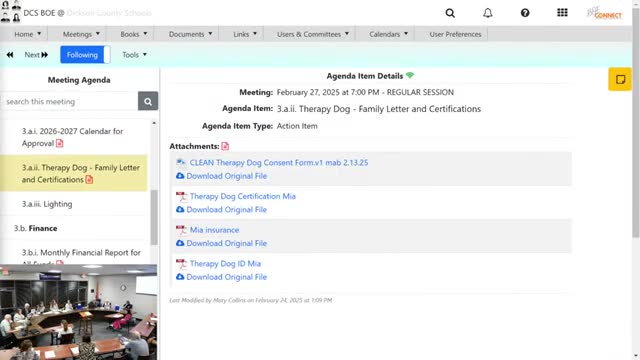Open CLEAN Therapy Dog Consent Form link
The width and height of the screenshot is (640, 360).
[x=279, y=162]
